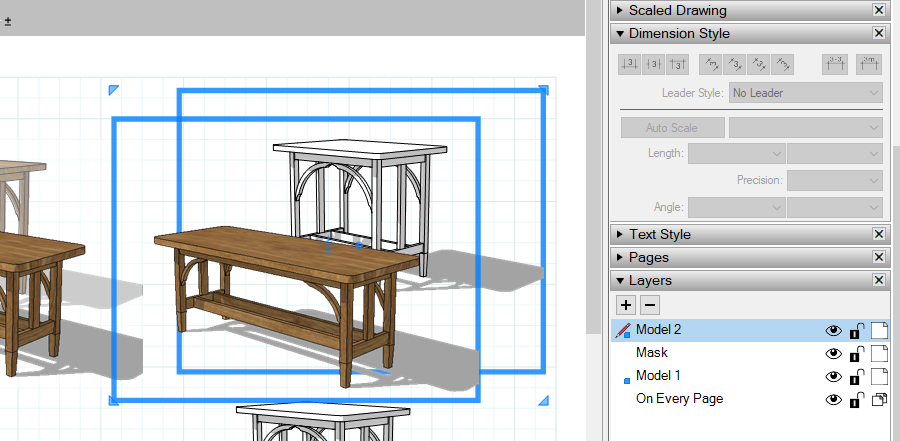The width and height of the screenshot is (900, 441).
Task: Expand the Scaled Drawing panel
Action: (x=619, y=10)
